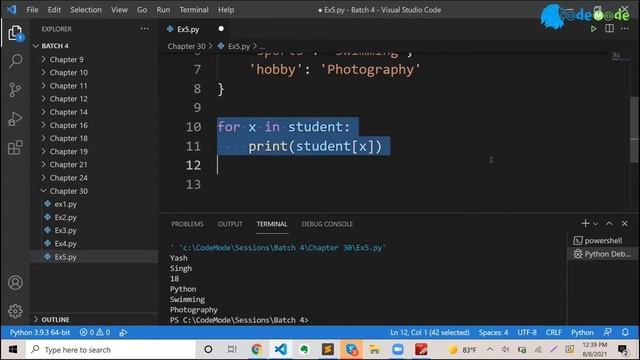Create a new terminal with plus icon
640x360 pixels.
point(585,223)
